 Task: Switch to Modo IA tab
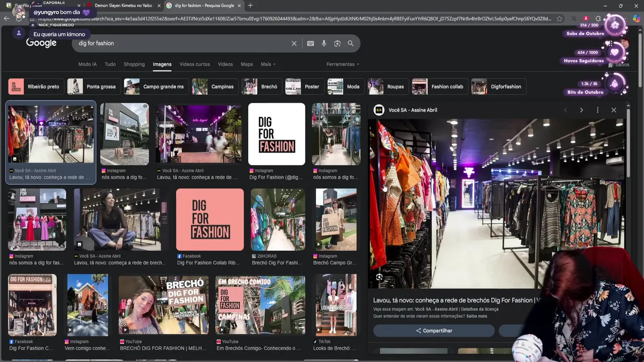click(x=88, y=64)
